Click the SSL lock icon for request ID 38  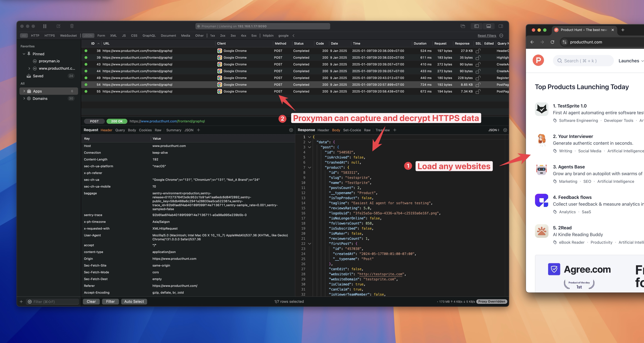(x=478, y=51)
